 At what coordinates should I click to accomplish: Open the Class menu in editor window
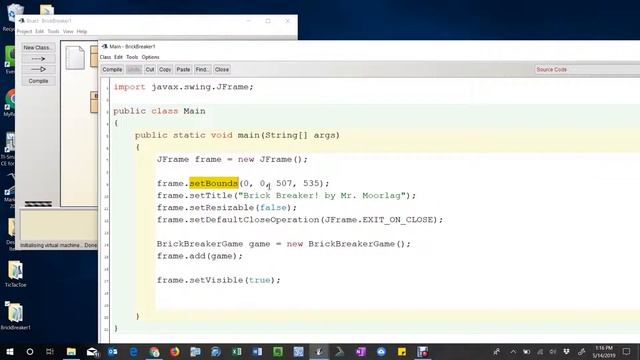click(x=105, y=57)
